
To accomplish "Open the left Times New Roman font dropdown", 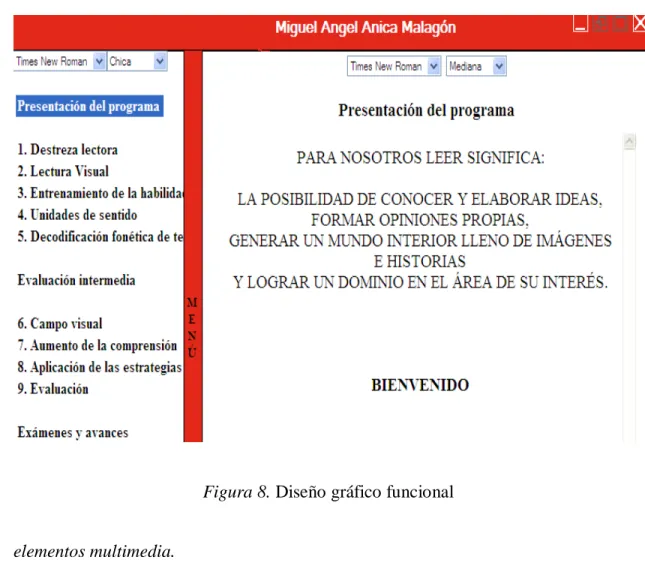I will point(60,62).
